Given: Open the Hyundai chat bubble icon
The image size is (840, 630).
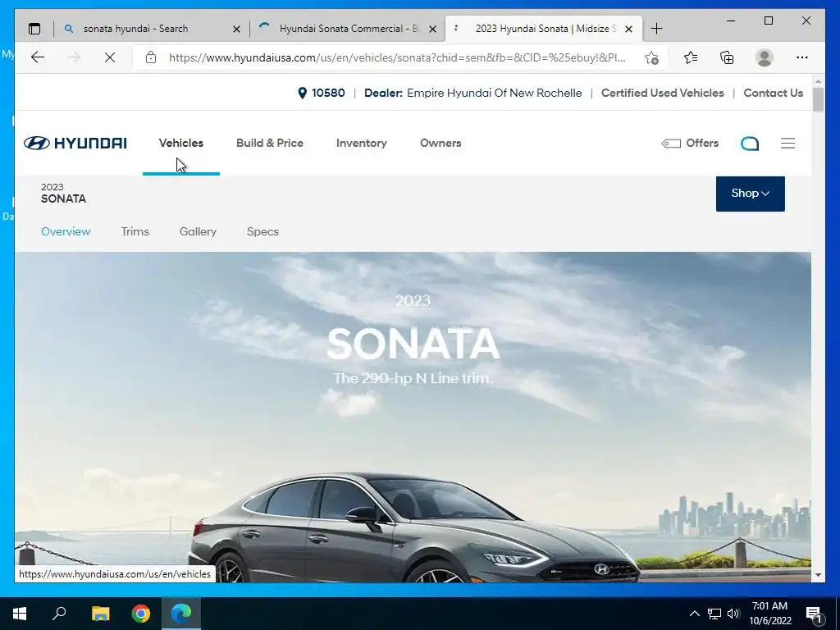Looking at the screenshot, I should pos(750,143).
